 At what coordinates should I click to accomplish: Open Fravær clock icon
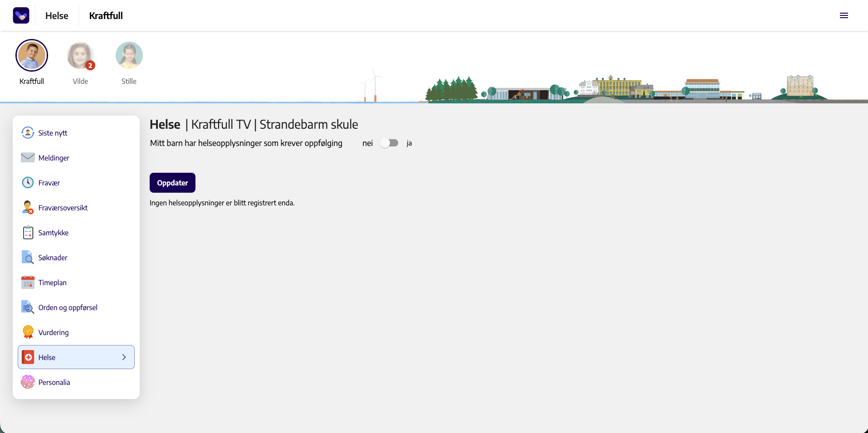click(x=28, y=182)
